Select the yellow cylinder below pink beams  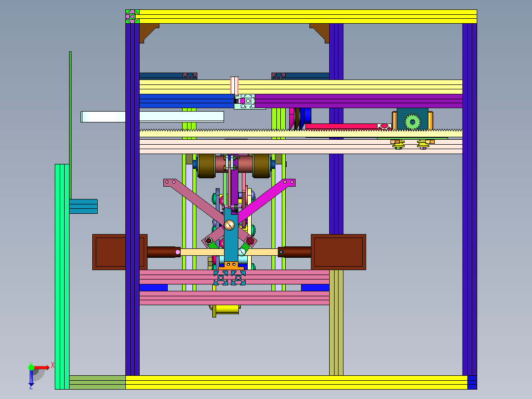(228, 309)
